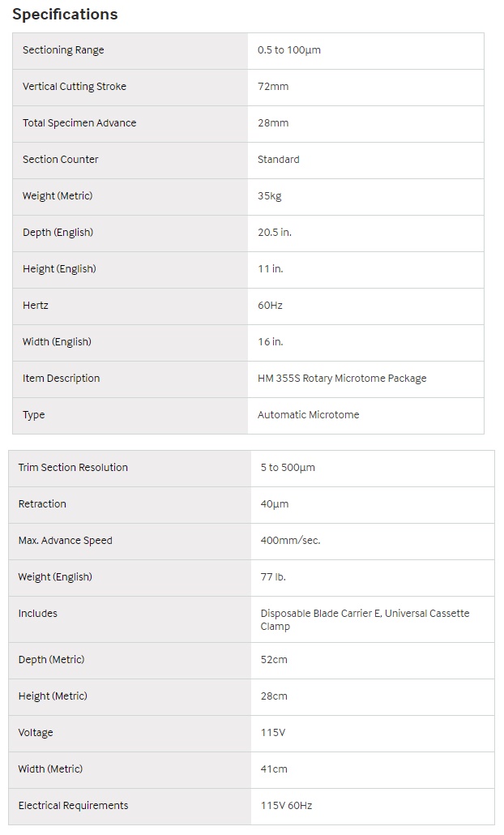Select the 72mm value cell
This screenshot has height=835, width=504.
(273, 87)
